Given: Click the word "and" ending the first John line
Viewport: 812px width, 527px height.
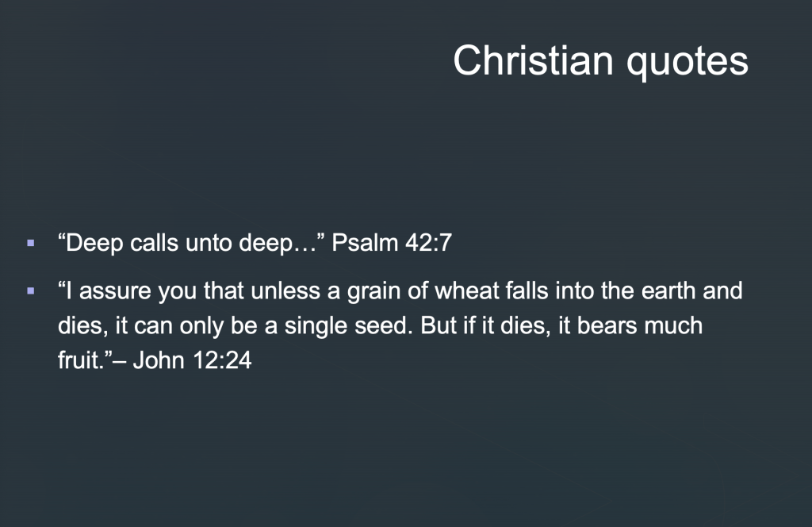Looking at the screenshot, I should (722, 291).
